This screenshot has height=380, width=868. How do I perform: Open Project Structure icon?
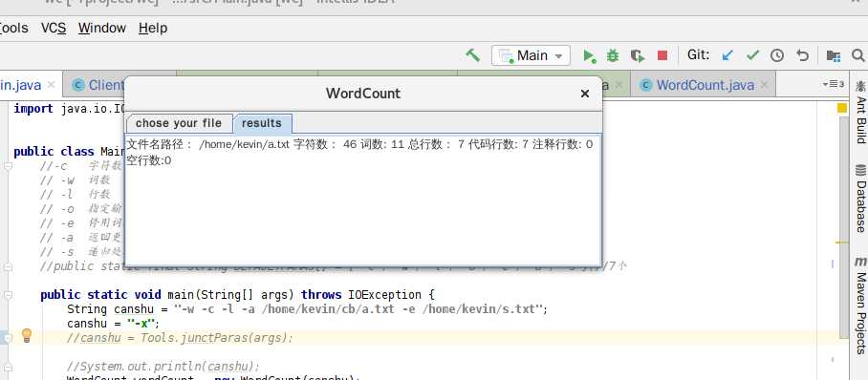(x=834, y=55)
